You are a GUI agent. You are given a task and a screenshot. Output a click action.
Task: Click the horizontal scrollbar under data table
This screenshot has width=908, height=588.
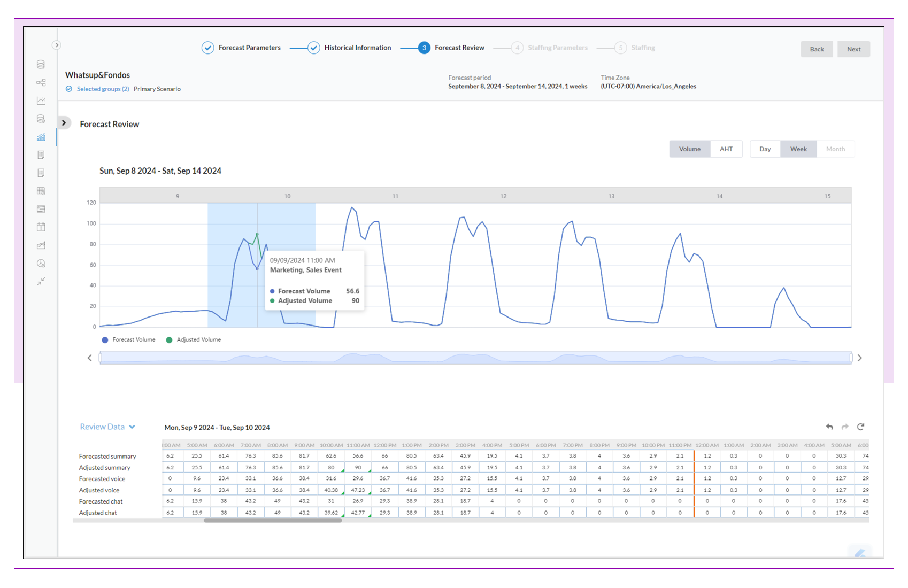click(x=273, y=520)
